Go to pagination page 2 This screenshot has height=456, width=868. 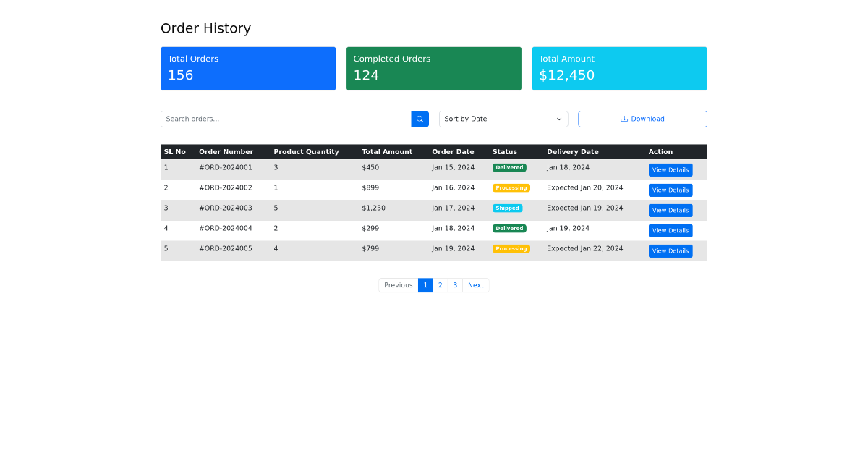[x=440, y=285]
